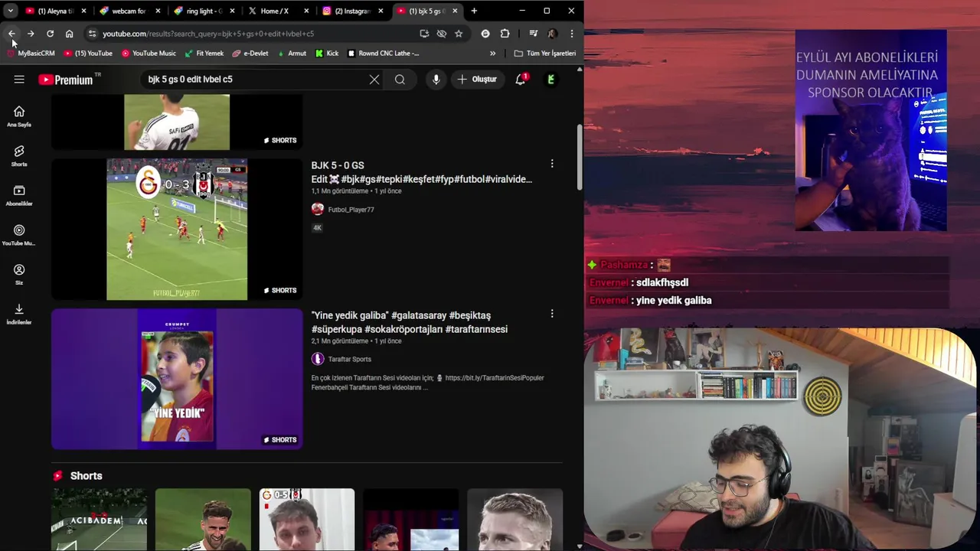The width and height of the screenshot is (980, 551).
Task: Go to Ana Sayfa in sidebar
Action: pos(19,116)
